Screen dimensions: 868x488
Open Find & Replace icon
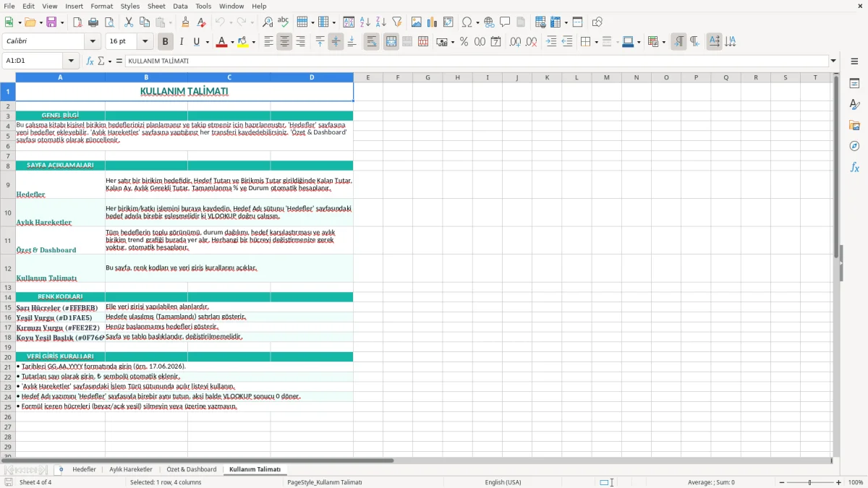coord(268,22)
